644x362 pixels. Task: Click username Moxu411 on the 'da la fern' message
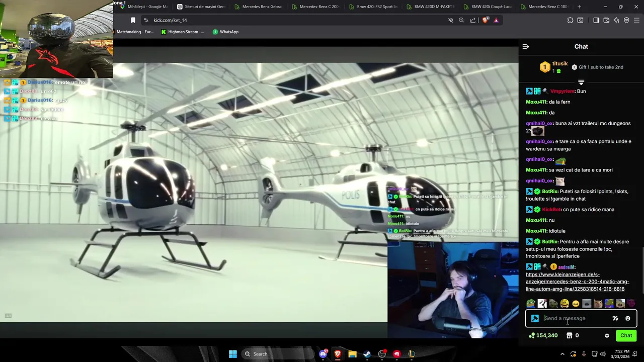(x=536, y=102)
